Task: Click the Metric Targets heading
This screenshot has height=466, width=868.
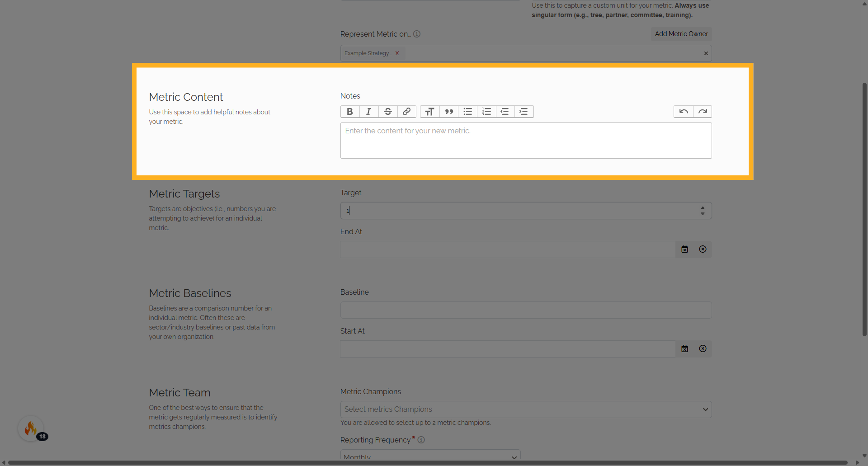Action: point(184,194)
